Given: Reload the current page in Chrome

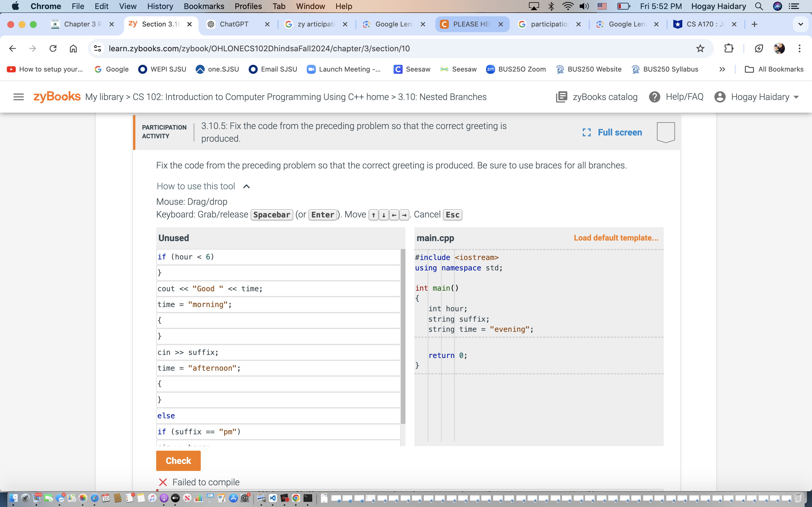Looking at the screenshot, I should [x=53, y=48].
